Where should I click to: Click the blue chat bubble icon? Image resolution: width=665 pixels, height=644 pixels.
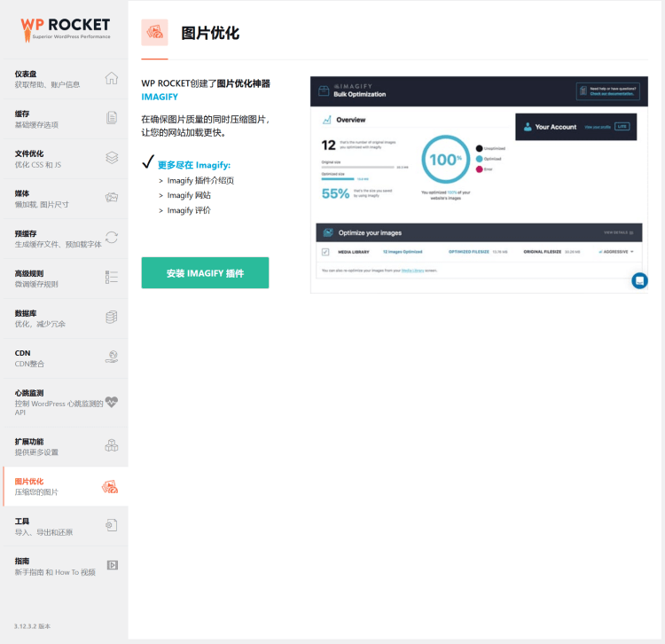[x=639, y=280]
